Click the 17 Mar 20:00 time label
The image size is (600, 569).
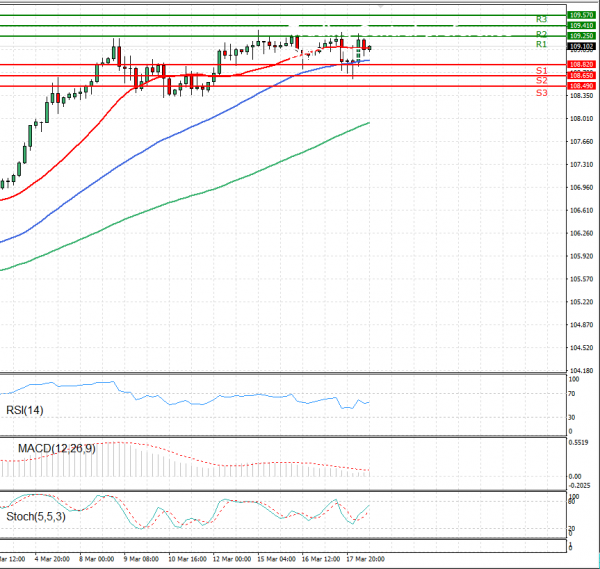pos(365,559)
